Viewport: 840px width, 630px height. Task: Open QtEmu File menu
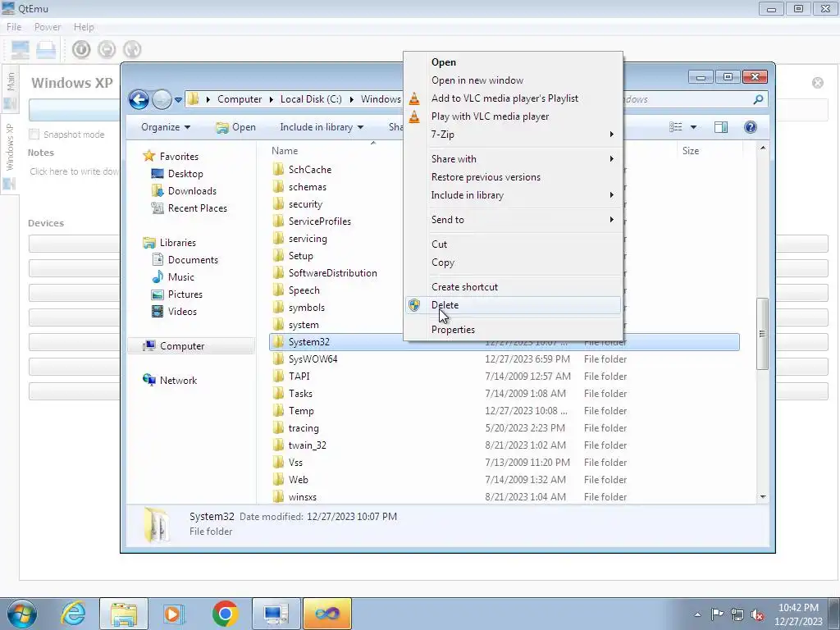click(x=14, y=27)
